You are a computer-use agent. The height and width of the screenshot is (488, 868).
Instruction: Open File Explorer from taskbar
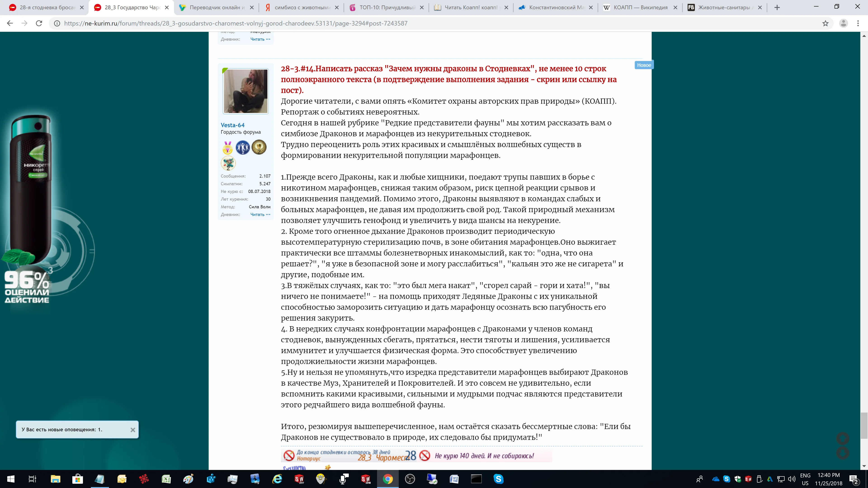click(x=55, y=479)
